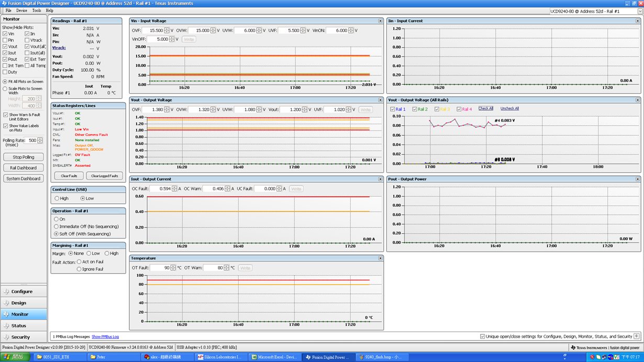Screen dimensions: 644x362
Task: Click the Vout setpoint input field
Action: click(291, 109)
